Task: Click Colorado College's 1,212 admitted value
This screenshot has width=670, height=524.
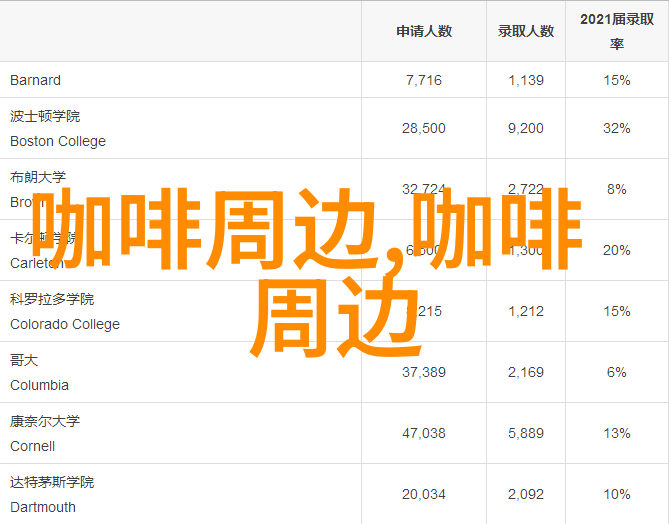Action: pyautogui.click(x=526, y=311)
